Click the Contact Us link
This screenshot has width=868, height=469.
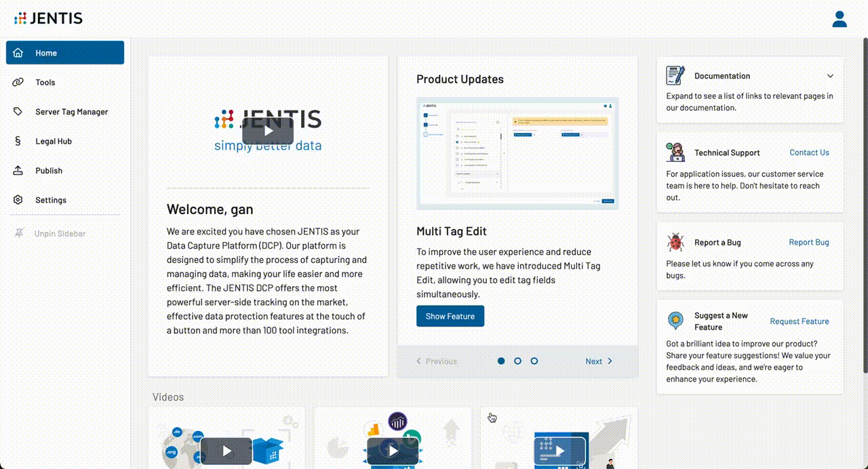(x=809, y=152)
